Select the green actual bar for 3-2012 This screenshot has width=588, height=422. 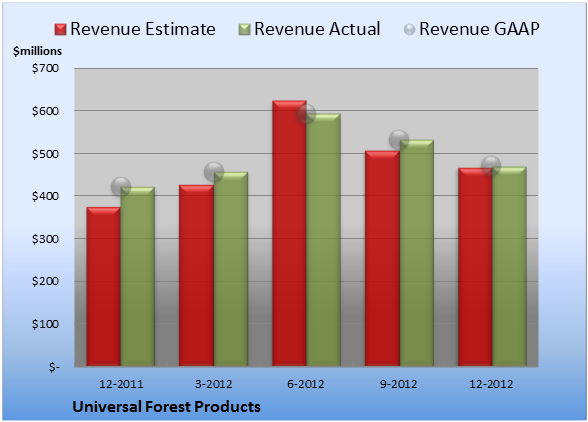[x=230, y=269]
